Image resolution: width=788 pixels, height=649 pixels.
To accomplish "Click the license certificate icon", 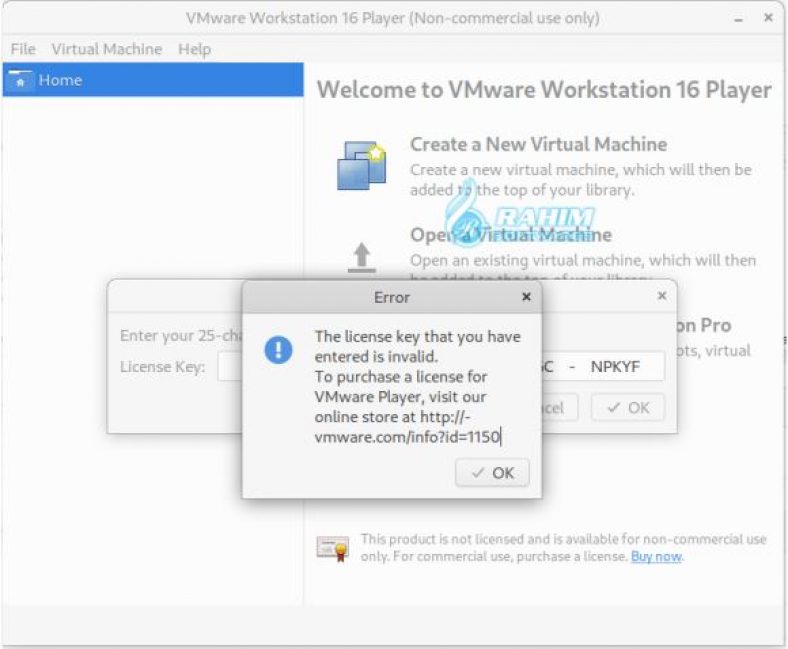I will (333, 548).
